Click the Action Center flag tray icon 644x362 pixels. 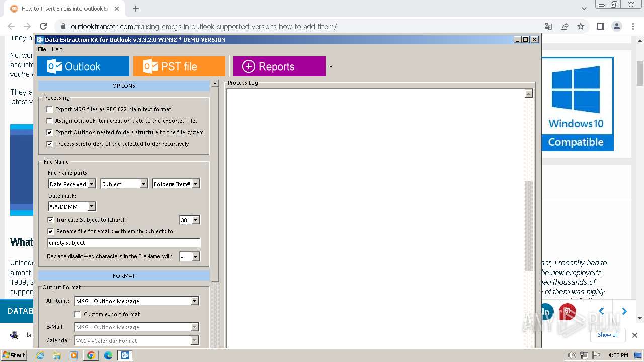click(x=596, y=355)
